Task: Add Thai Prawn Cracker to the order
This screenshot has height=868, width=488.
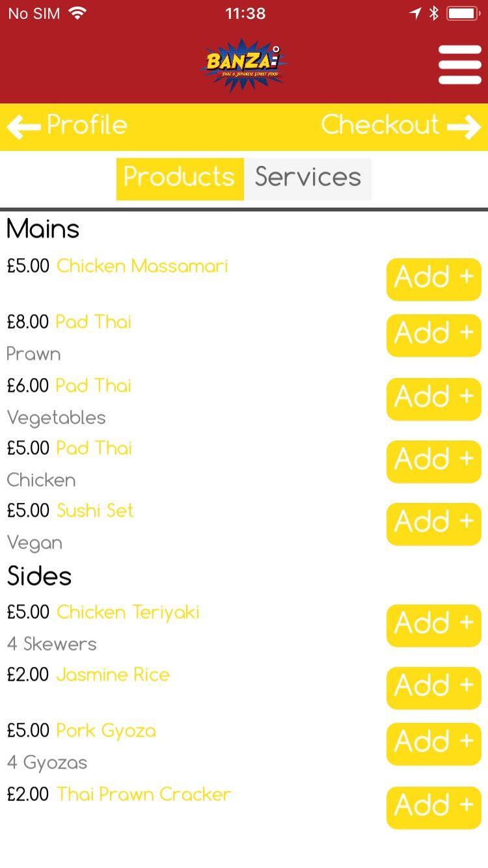Action: click(x=433, y=807)
